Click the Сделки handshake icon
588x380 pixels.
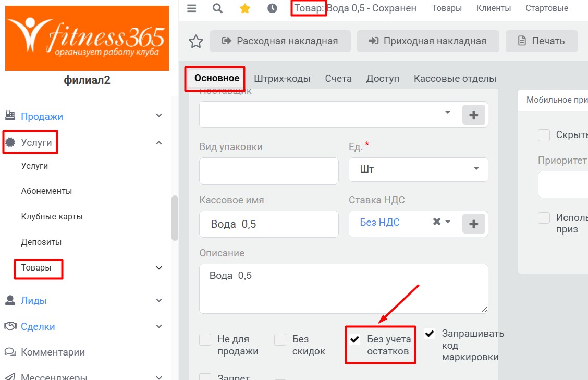10,326
